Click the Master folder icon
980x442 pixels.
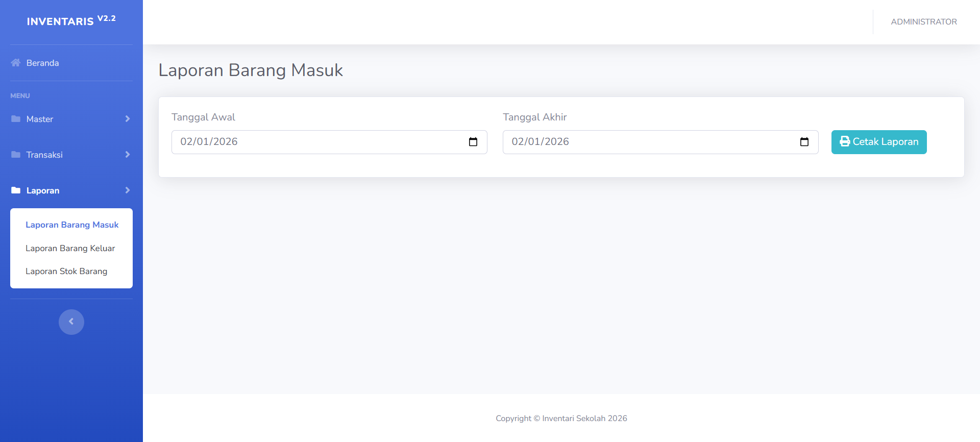point(16,119)
